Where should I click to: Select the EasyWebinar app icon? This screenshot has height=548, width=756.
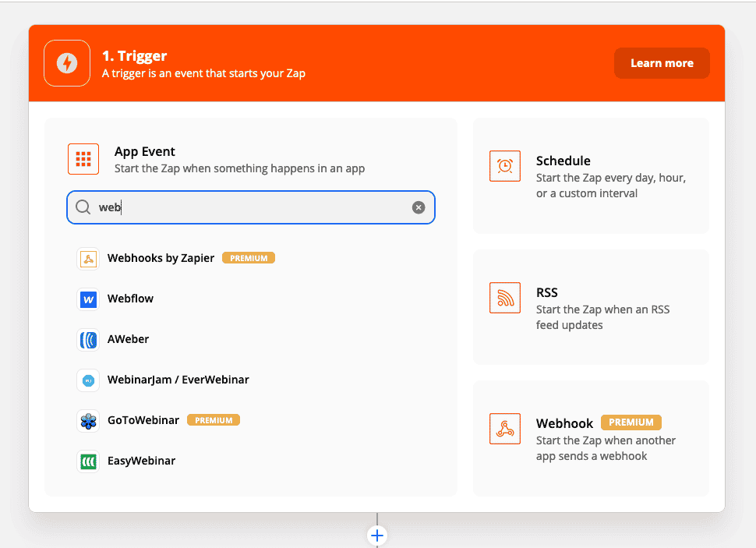[88, 461]
